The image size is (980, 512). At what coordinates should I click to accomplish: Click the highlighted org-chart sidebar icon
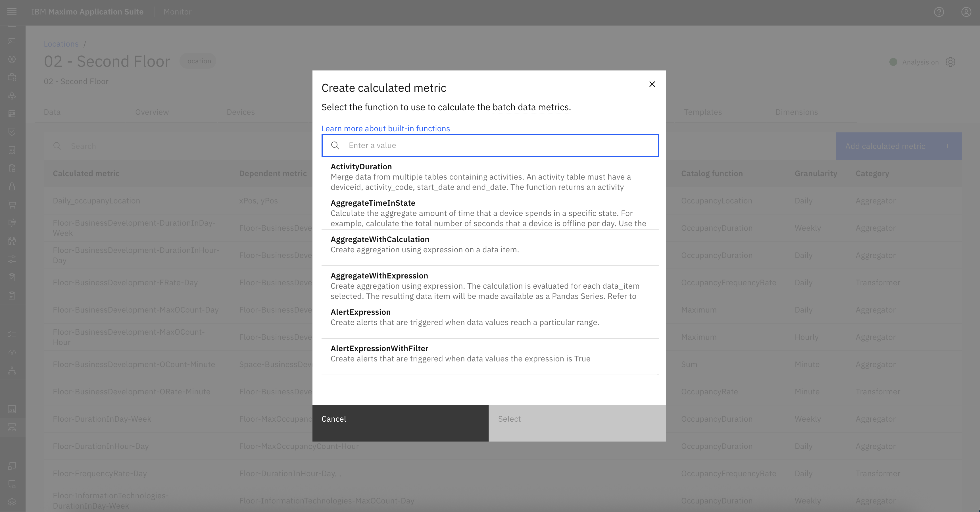click(12, 428)
